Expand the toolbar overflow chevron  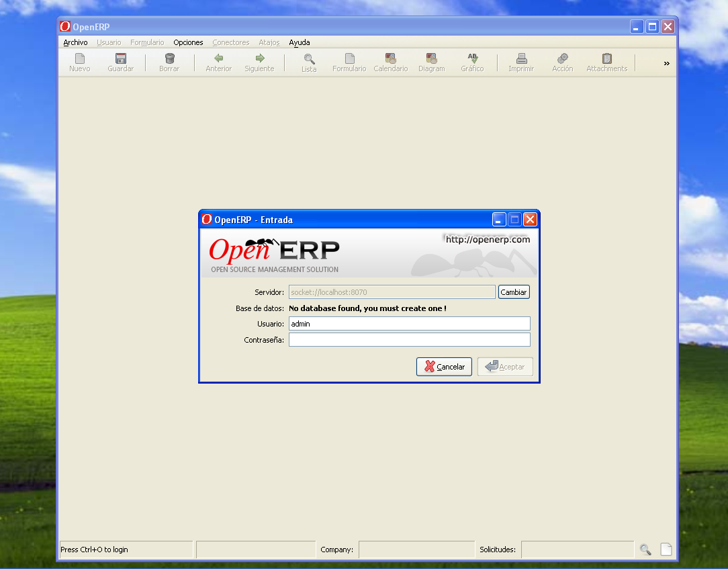coord(666,63)
